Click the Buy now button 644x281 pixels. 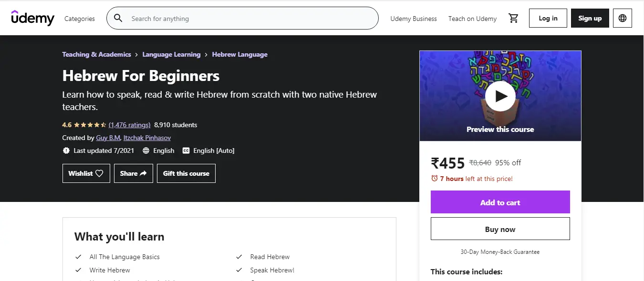tap(500, 229)
